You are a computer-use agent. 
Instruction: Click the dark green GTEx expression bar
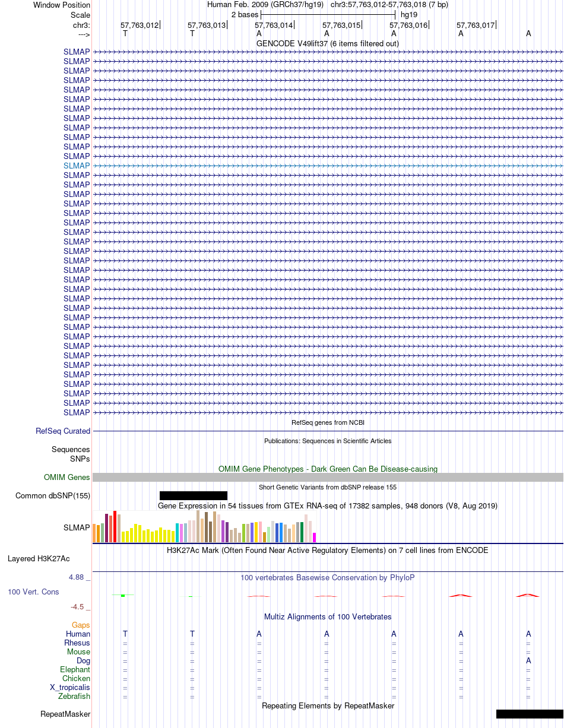point(302,532)
